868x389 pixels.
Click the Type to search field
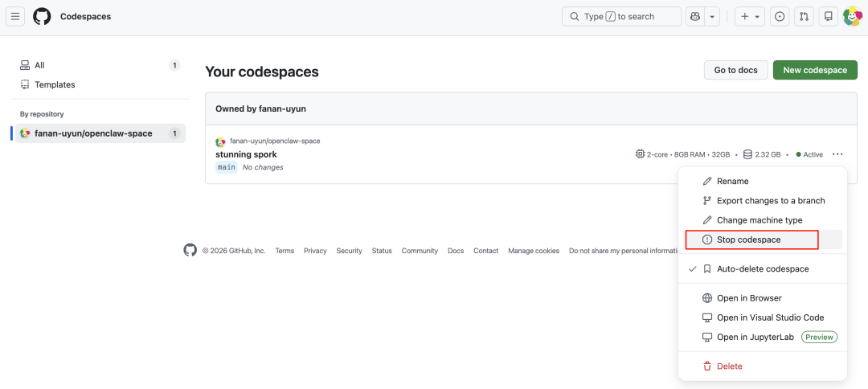(x=621, y=16)
